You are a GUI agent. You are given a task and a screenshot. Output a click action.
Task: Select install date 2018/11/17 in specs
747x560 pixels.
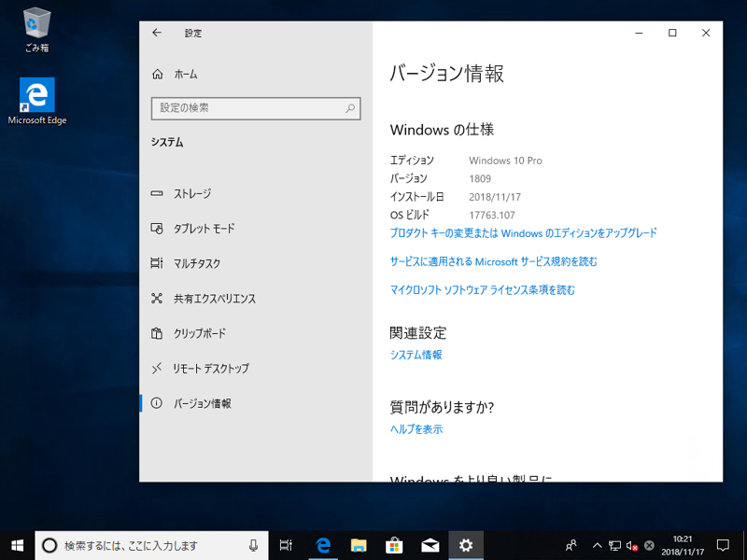[x=495, y=197]
